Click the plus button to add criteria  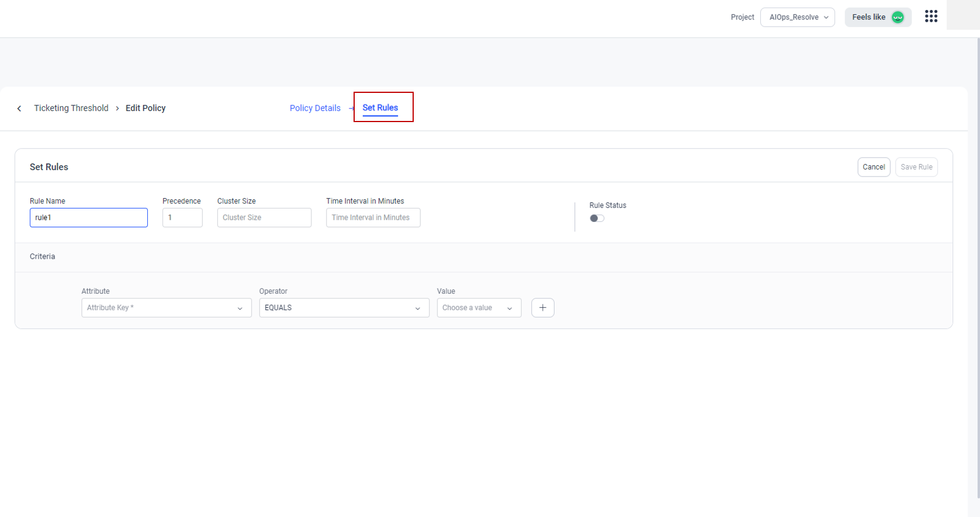click(542, 308)
